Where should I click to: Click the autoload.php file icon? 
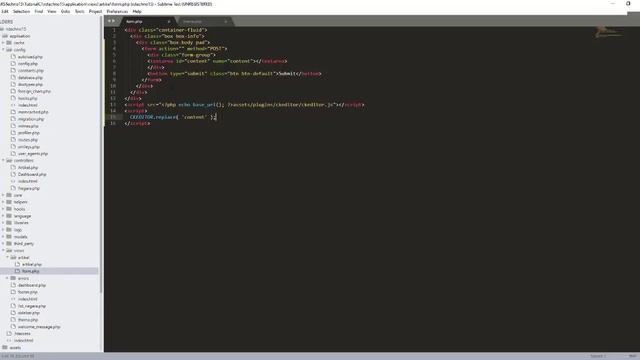(x=13, y=57)
